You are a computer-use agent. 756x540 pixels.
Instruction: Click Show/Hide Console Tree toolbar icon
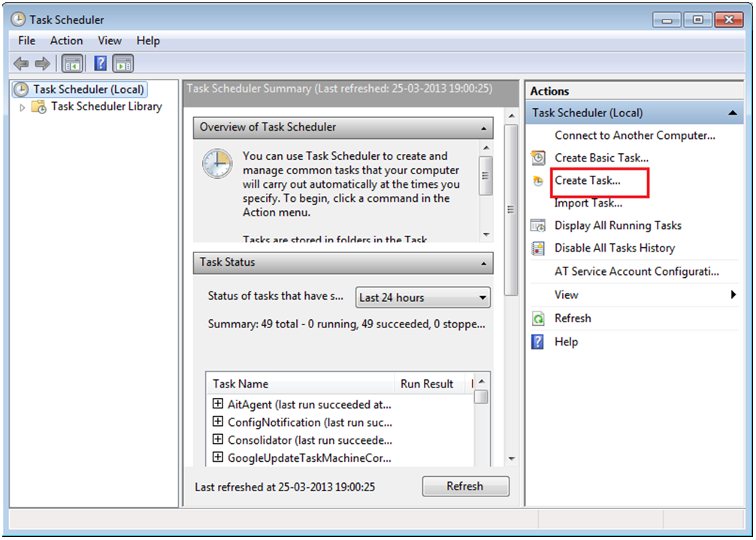pos(72,64)
